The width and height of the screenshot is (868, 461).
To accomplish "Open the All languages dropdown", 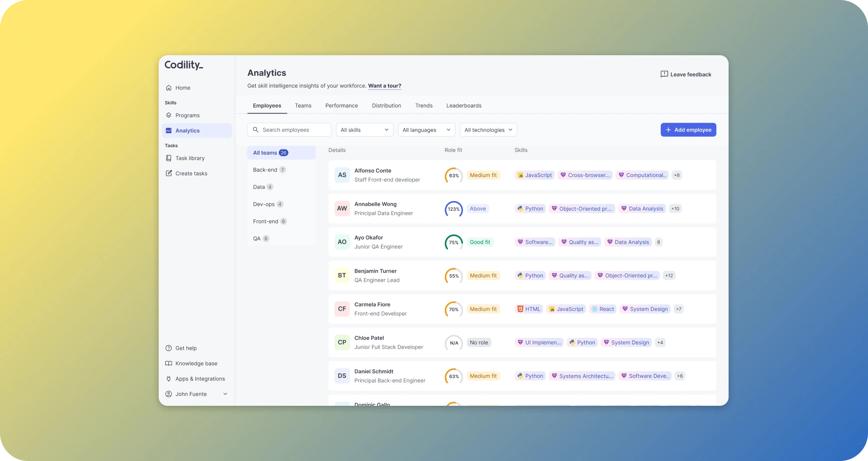I will [x=427, y=130].
